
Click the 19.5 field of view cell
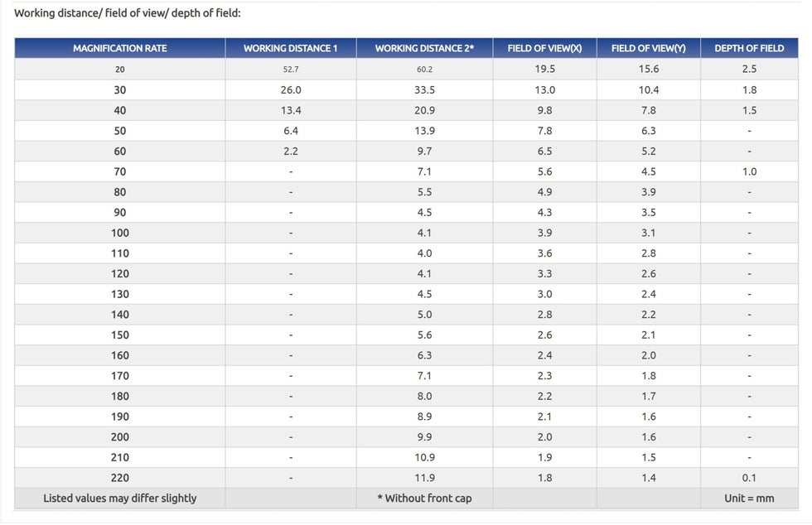544,70
